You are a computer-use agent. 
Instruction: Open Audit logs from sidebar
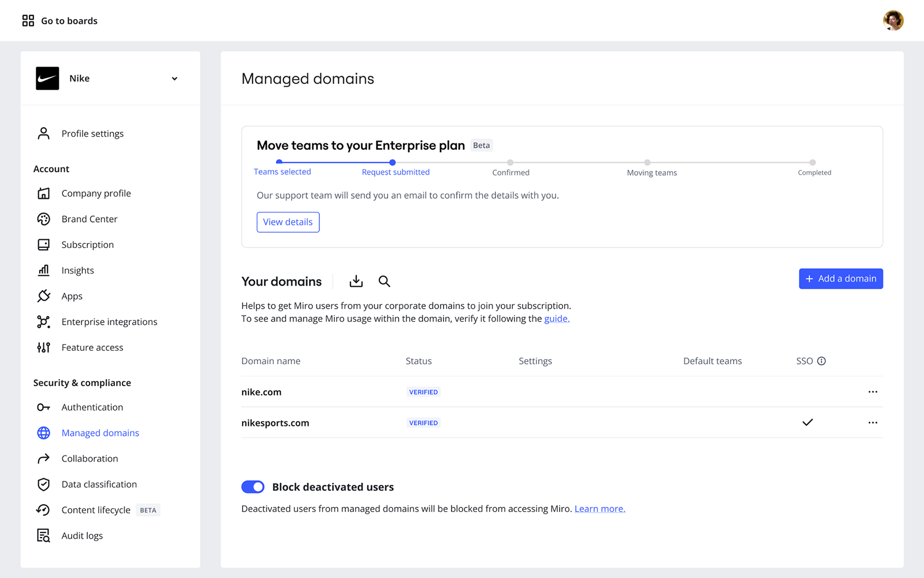point(82,536)
